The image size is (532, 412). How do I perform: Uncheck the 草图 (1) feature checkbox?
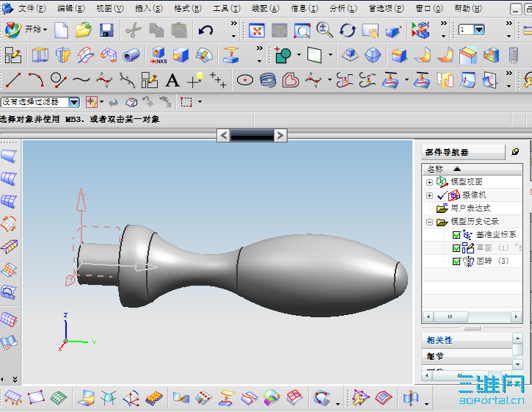point(456,248)
